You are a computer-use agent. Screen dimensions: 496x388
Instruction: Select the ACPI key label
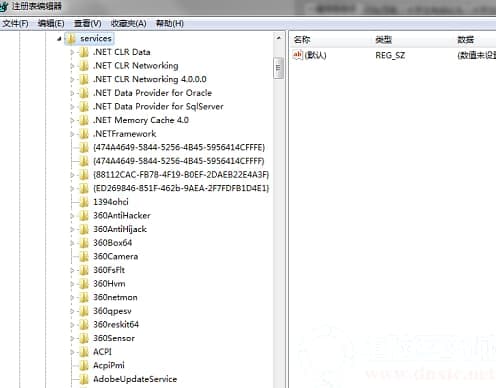click(x=102, y=352)
